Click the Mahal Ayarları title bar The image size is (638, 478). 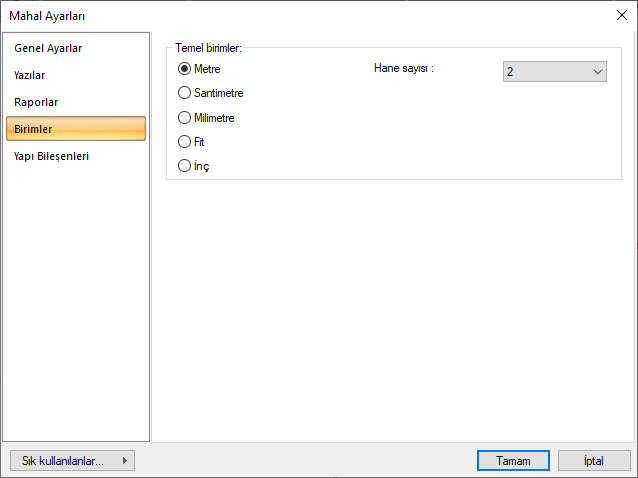pos(300,15)
